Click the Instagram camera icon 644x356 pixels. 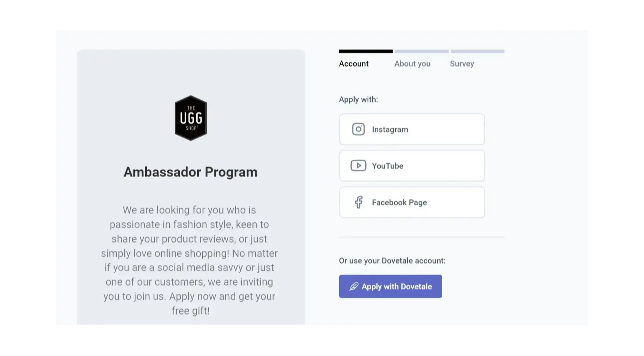tap(358, 129)
